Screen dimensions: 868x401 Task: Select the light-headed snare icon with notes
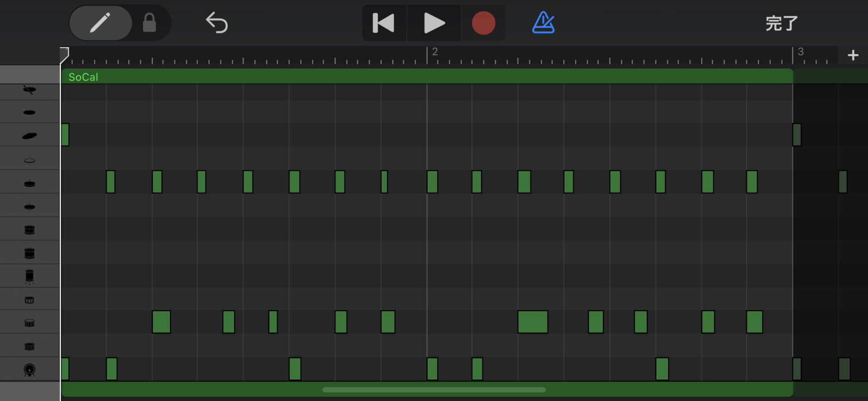click(x=29, y=323)
